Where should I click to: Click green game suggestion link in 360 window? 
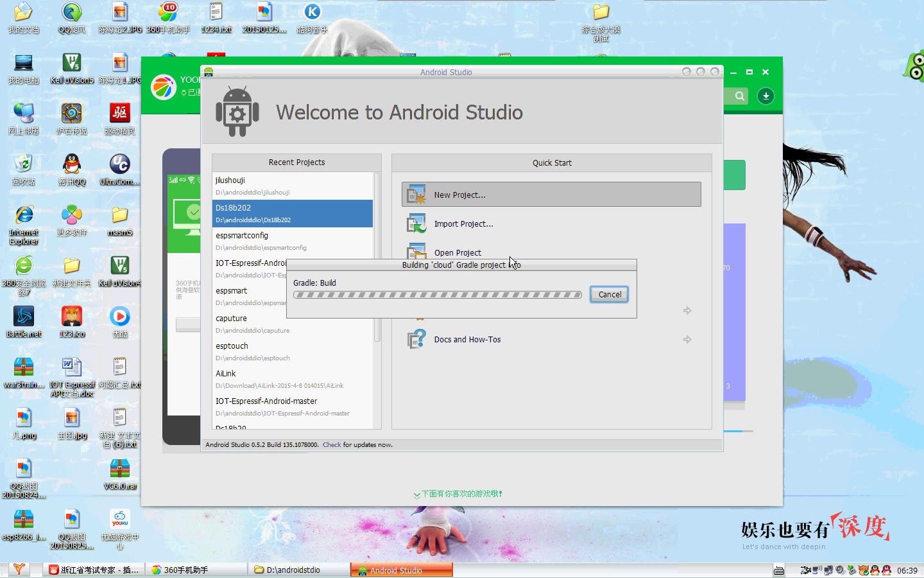click(458, 494)
